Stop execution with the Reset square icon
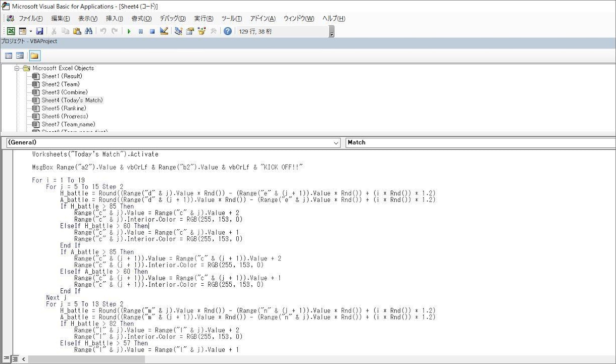Image resolution: width=616 pixels, height=364 pixels. tap(152, 31)
